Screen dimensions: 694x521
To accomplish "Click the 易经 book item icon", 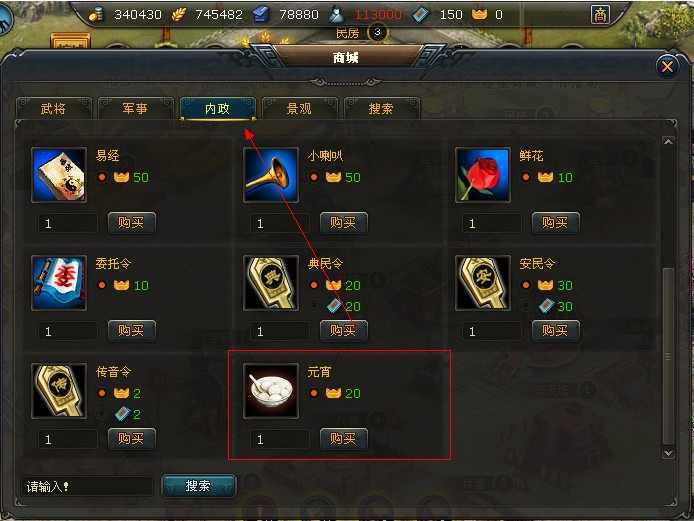I will pos(59,175).
